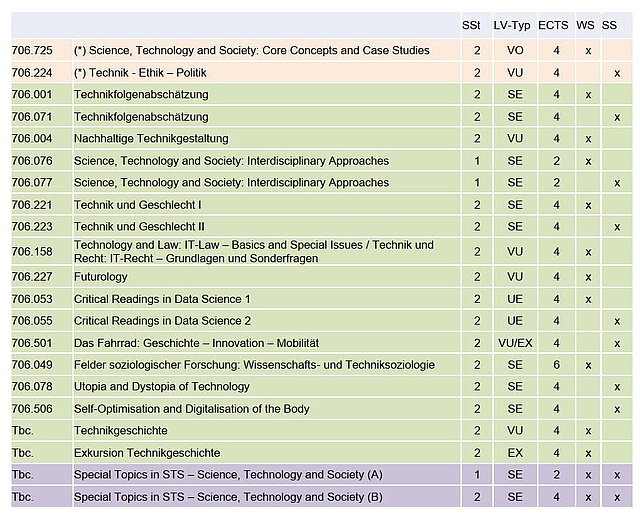This screenshot has height=515, width=640.
Task: Select Exkursion Technikgeschichte title
Action: tap(147, 453)
